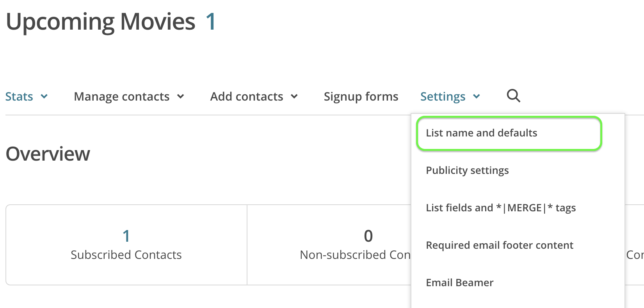Expand the Add contacts dropdown arrow
This screenshot has width=644, height=308.
coord(294,96)
